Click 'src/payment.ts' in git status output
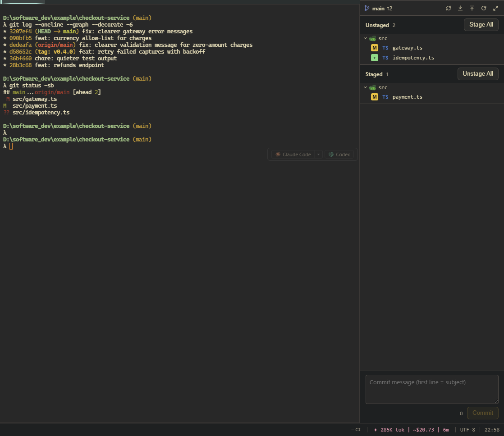This screenshot has height=436, width=504. click(x=35, y=106)
